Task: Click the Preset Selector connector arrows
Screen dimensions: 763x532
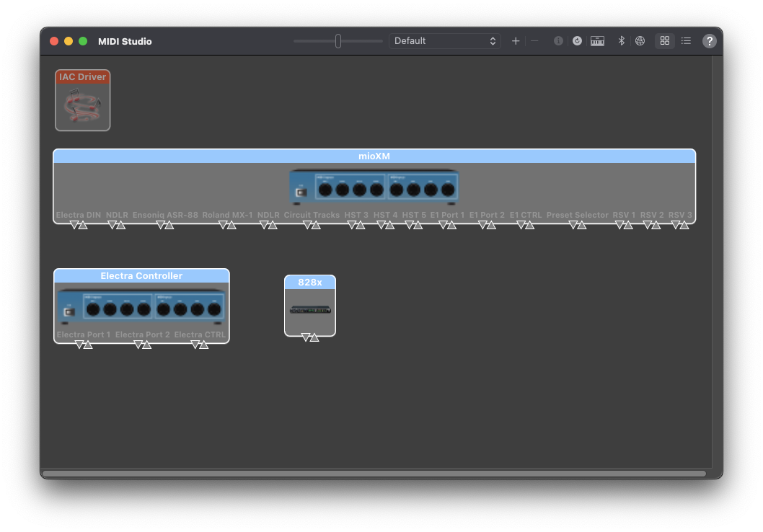Action: [x=578, y=225]
